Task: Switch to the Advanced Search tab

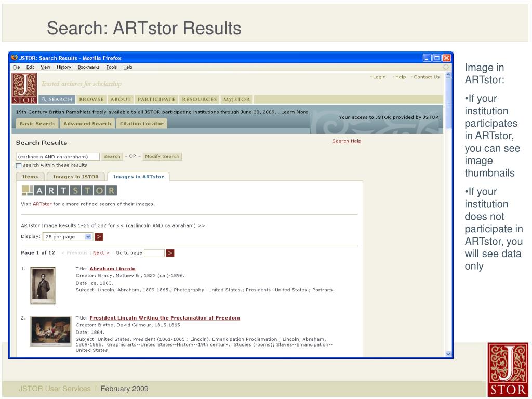Action: point(87,124)
